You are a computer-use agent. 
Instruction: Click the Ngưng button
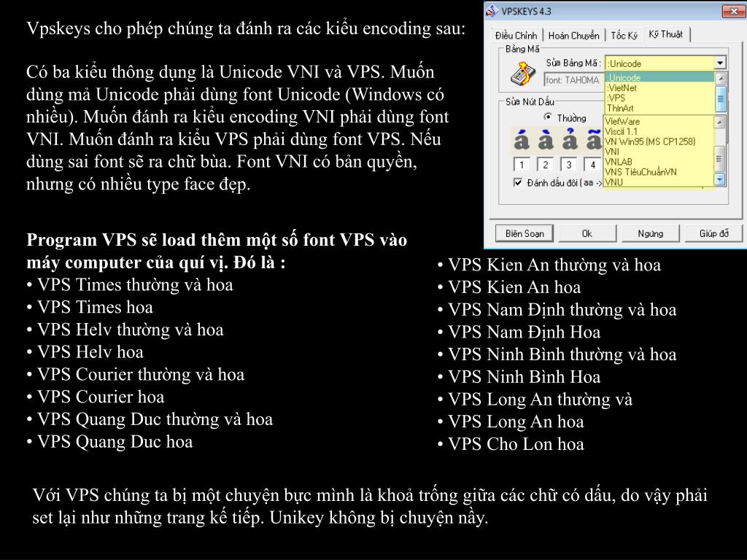(x=650, y=233)
